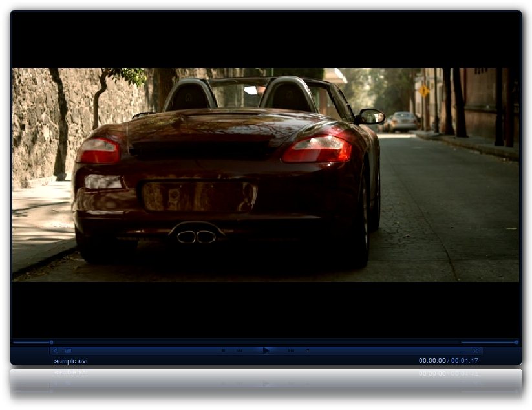Close the player with the X button
This screenshot has height=410, width=532.
[x=475, y=351]
